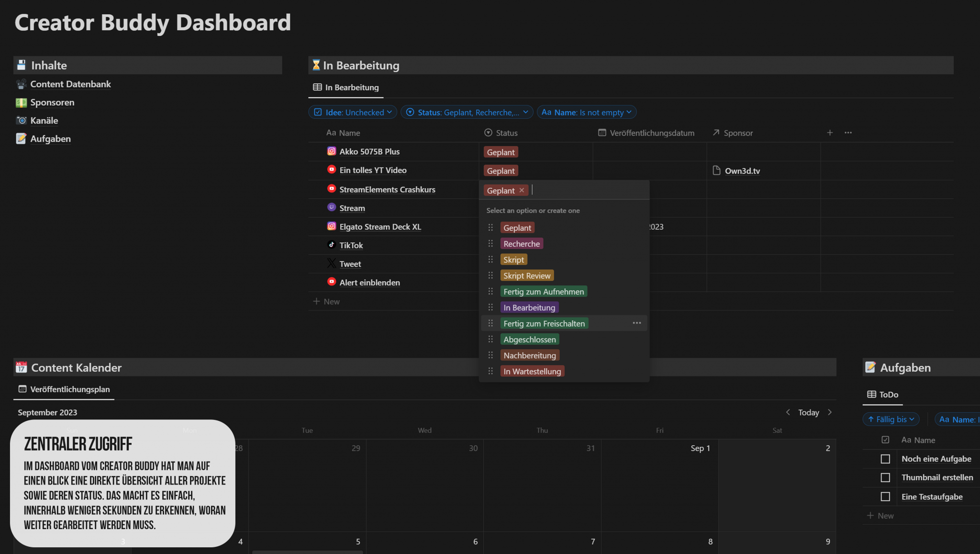
Task: Expand the Status filter dropdown
Action: click(x=467, y=112)
